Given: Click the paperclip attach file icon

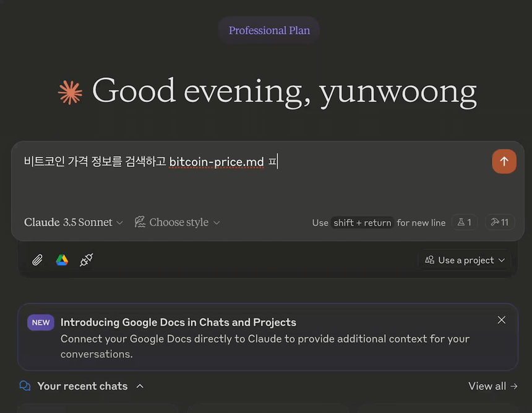Looking at the screenshot, I should (37, 260).
